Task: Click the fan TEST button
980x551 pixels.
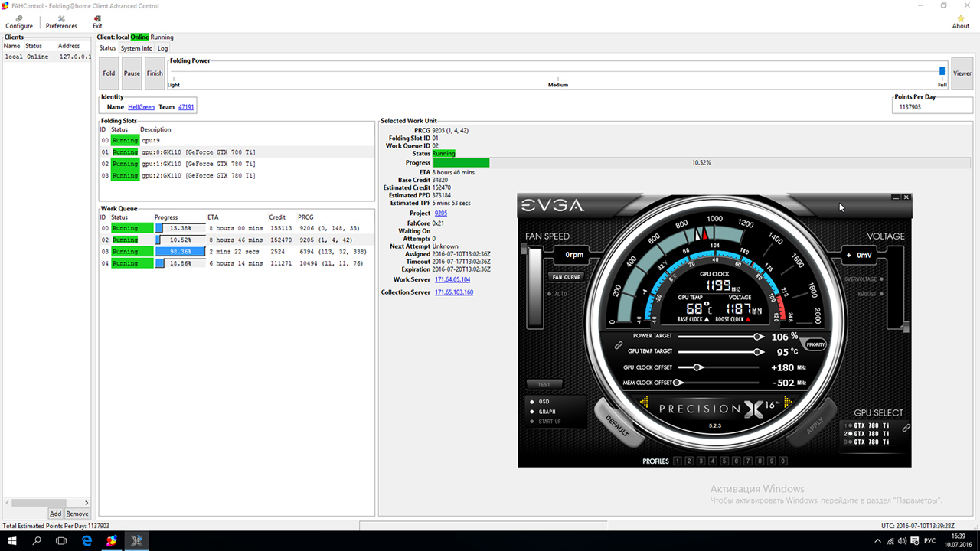Action: tap(544, 384)
